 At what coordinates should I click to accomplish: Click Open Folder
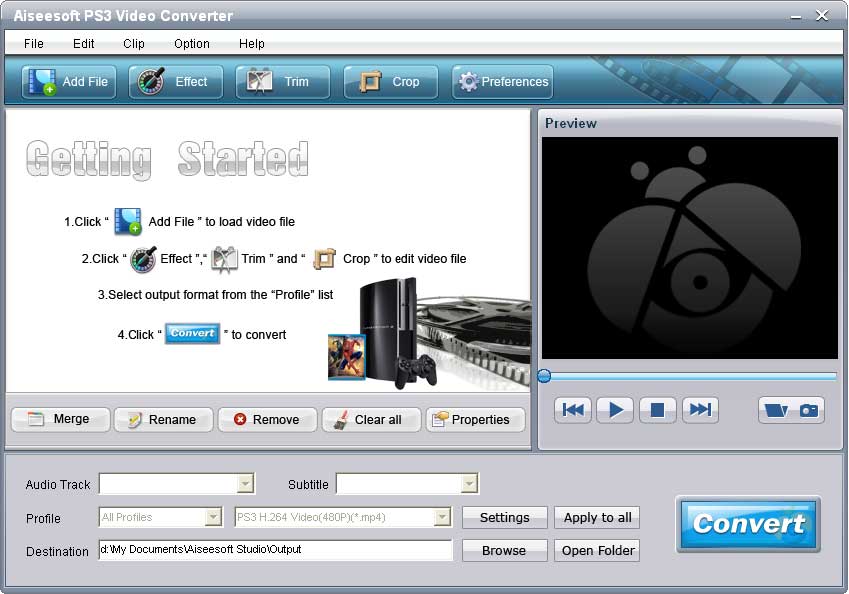click(597, 551)
